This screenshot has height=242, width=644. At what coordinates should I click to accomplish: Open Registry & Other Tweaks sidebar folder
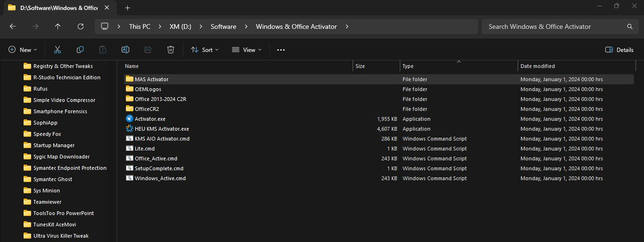(x=58, y=66)
